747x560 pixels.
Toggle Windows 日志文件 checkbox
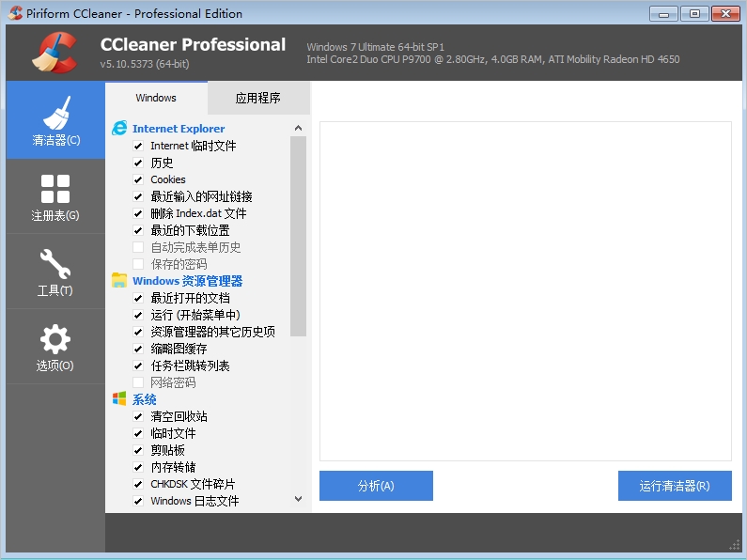click(138, 501)
